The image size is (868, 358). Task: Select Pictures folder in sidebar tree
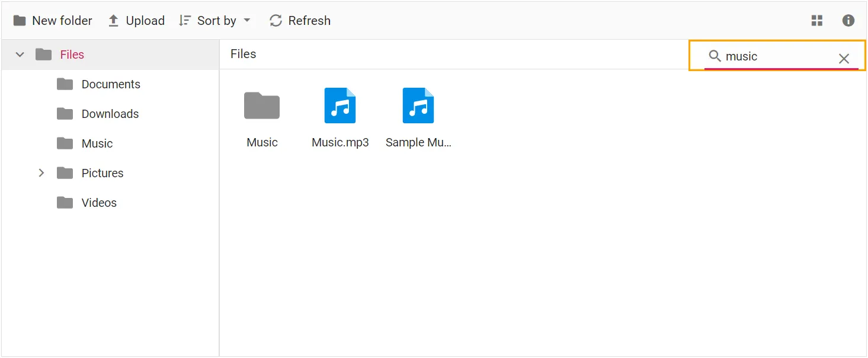(103, 173)
